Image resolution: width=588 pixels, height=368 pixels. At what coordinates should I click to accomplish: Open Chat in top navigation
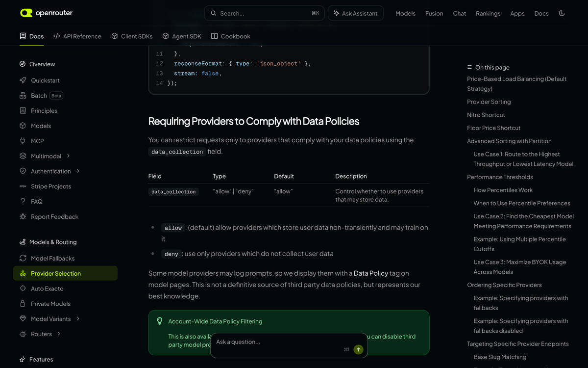pyautogui.click(x=460, y=13)
